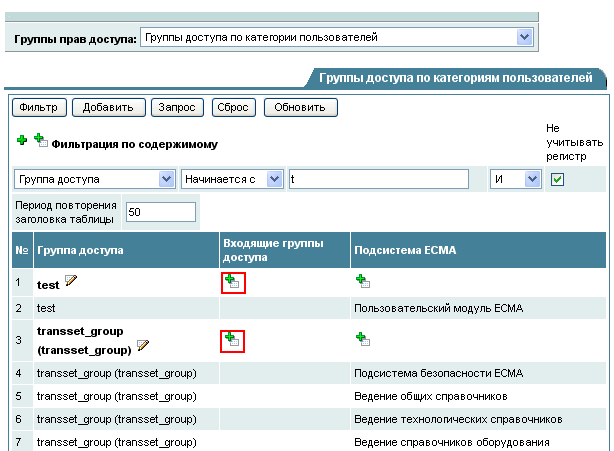
Task: Click the Фильтрация по содержимому heading
Action: (134, 144)
